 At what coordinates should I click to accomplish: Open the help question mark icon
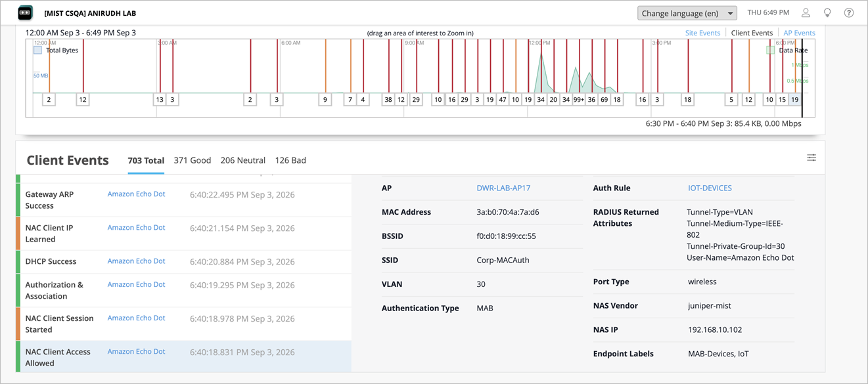(x=849, y=13)
